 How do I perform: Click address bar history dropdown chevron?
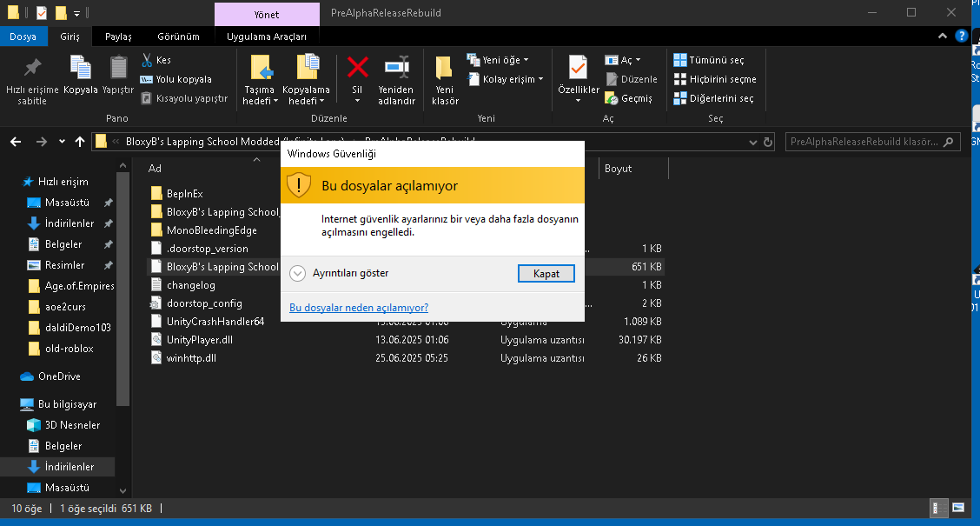tap(753, 142)
